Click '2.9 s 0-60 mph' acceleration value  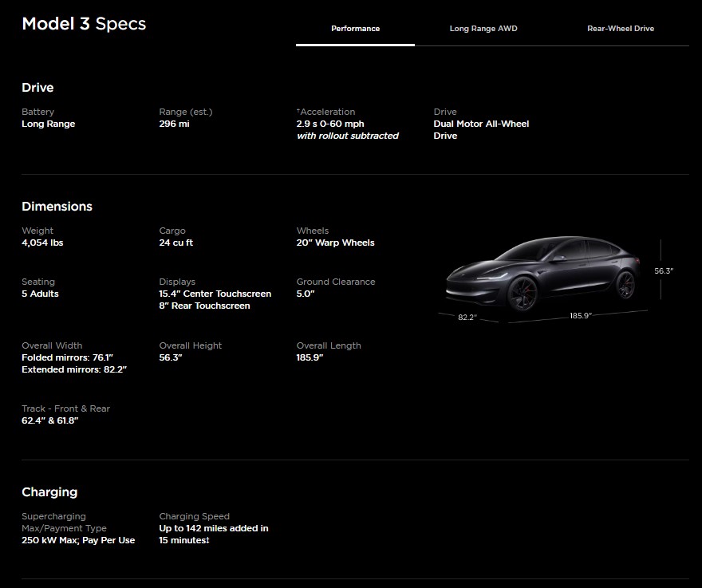(330, 124)
